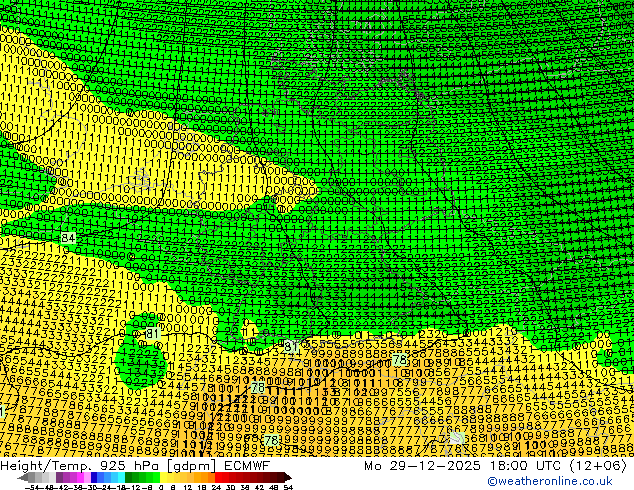634x490 pixels.
Task: Click the gray left arrow of color scale
Action: click(23, 478)
